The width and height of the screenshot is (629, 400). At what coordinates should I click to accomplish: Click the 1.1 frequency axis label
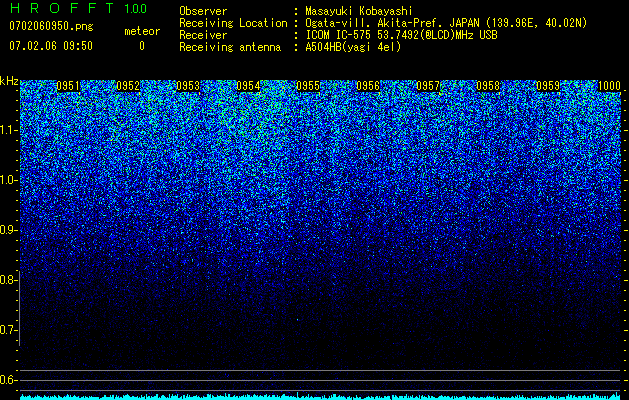[8, 130]
